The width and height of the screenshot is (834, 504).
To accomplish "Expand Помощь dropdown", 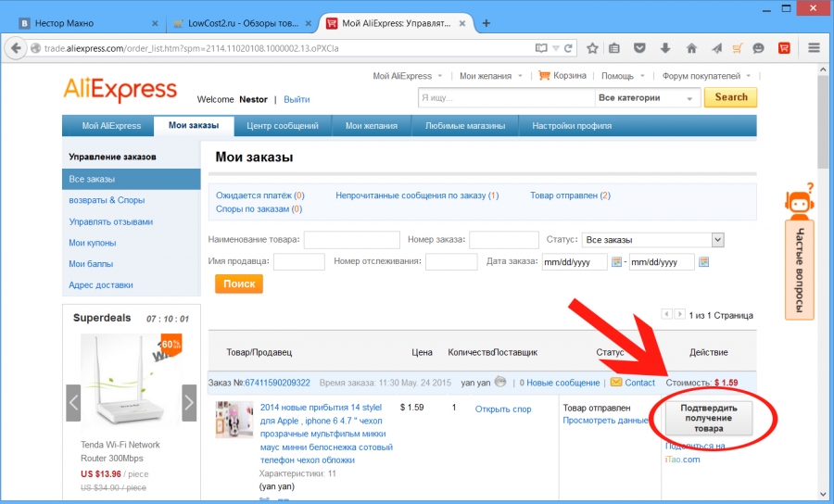I will [642, 76].
